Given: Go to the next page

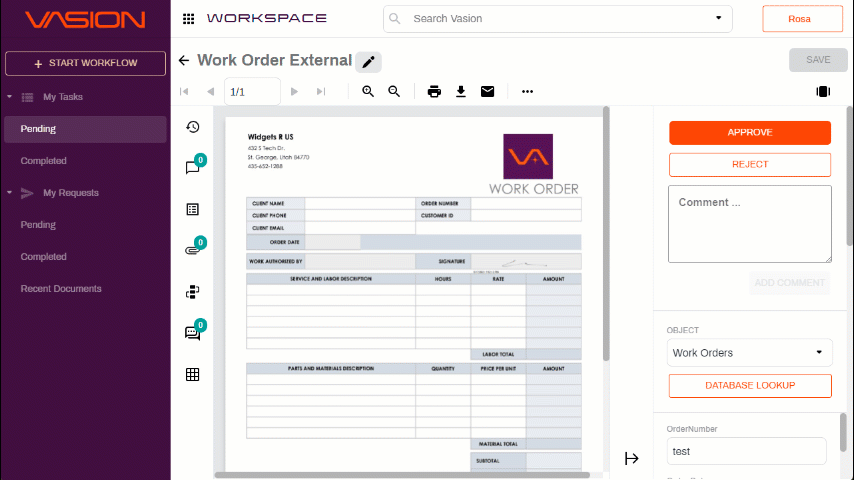Looking at the screenshot, I should (294, 92).
